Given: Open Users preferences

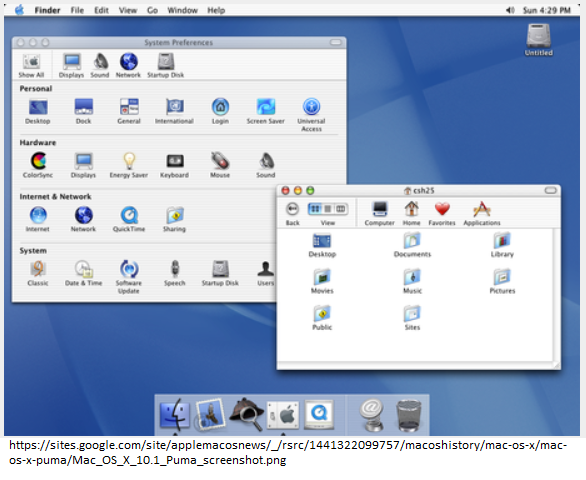Looking at the screenshot, I should pyautogui.click(x=266, y=273).
